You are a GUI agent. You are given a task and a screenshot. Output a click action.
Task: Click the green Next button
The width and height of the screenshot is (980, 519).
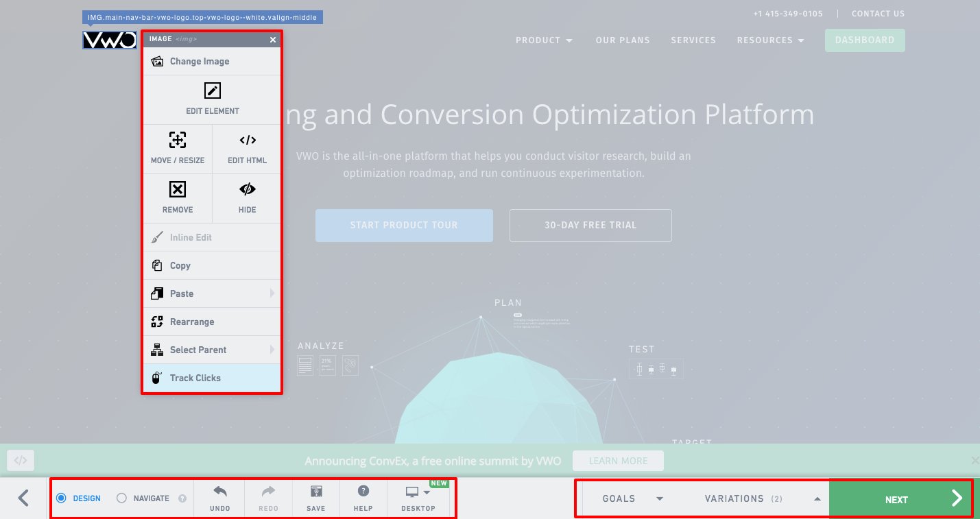[x=900, y=499]
